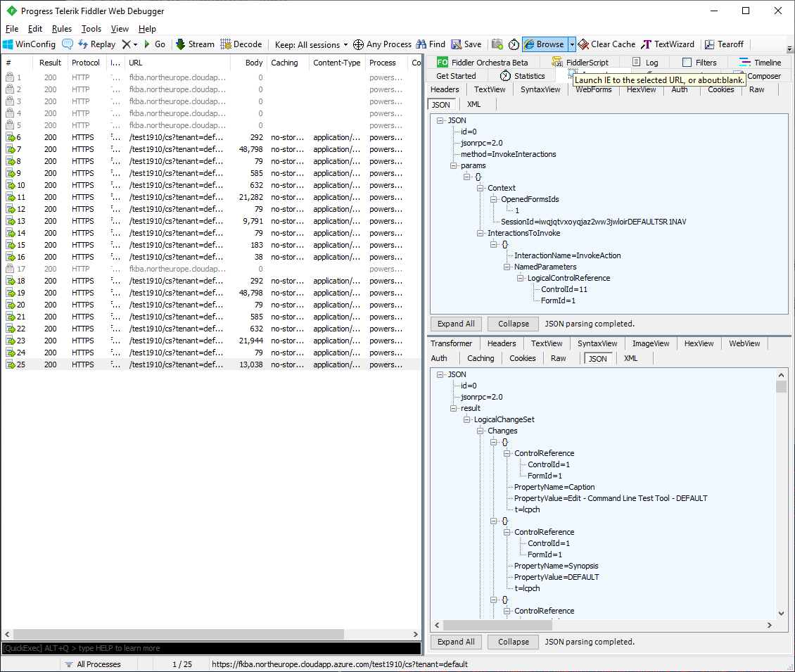Click the screenshot camera toolbar icon

(x=497, y=44)
